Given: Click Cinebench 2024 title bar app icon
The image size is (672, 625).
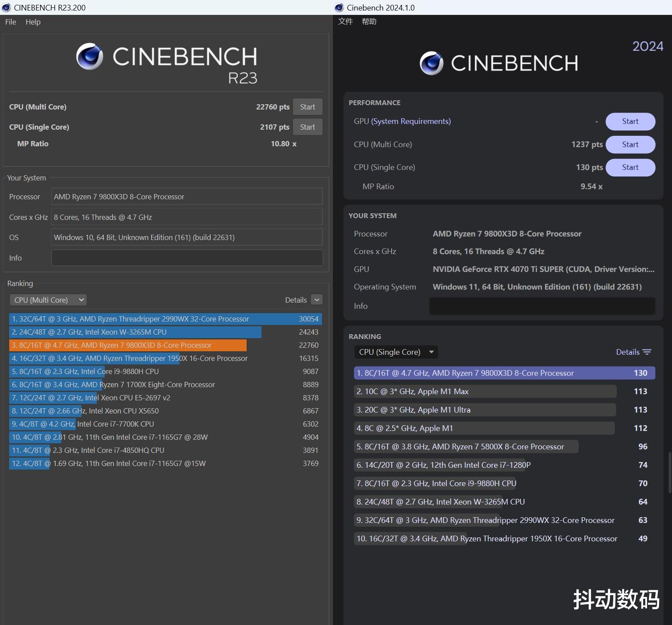Looking at the screenshot, I should (339, 7).
